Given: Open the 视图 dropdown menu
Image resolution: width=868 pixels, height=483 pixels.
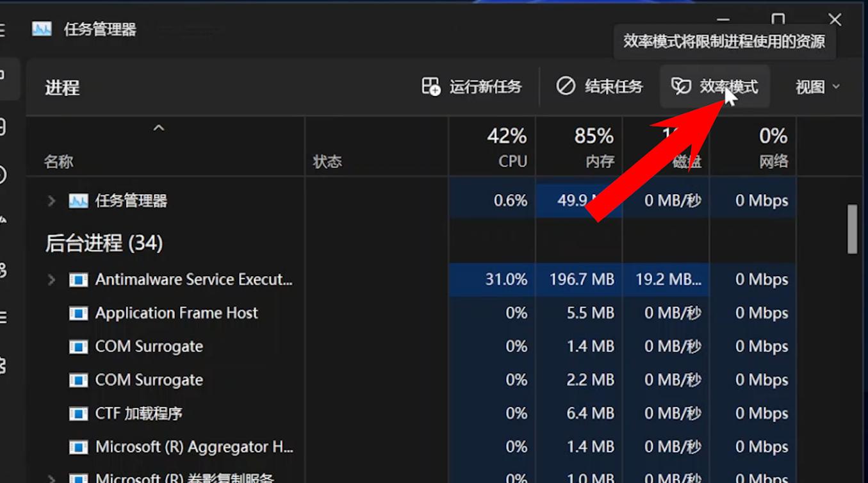Looking at the screenshot, I should [816, 86].
